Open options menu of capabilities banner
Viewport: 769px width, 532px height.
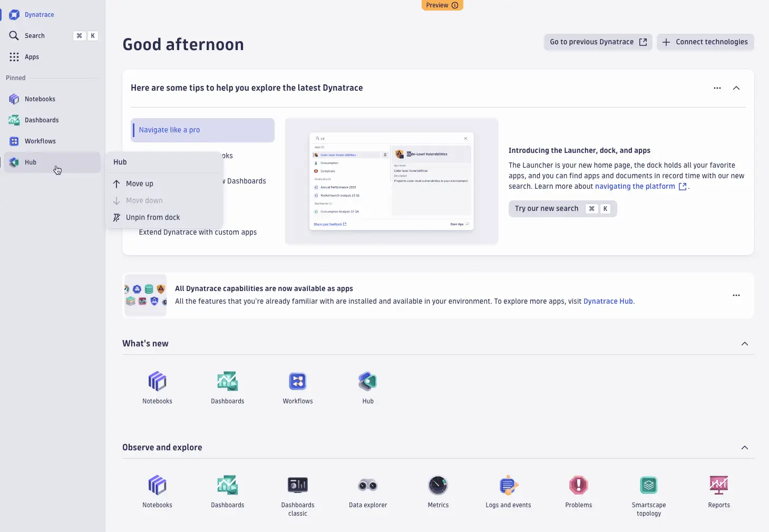(736, 295)
